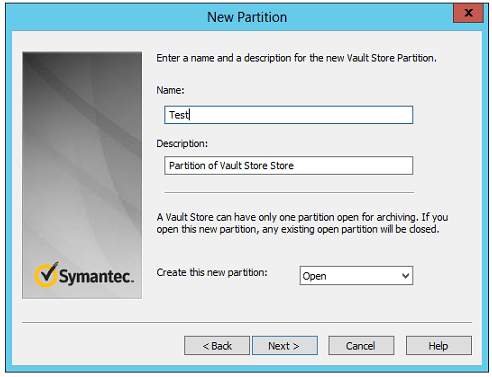Return to previous page with < Back
The width and height of the screenshot is (492, 377).
[x=217, y=346]
